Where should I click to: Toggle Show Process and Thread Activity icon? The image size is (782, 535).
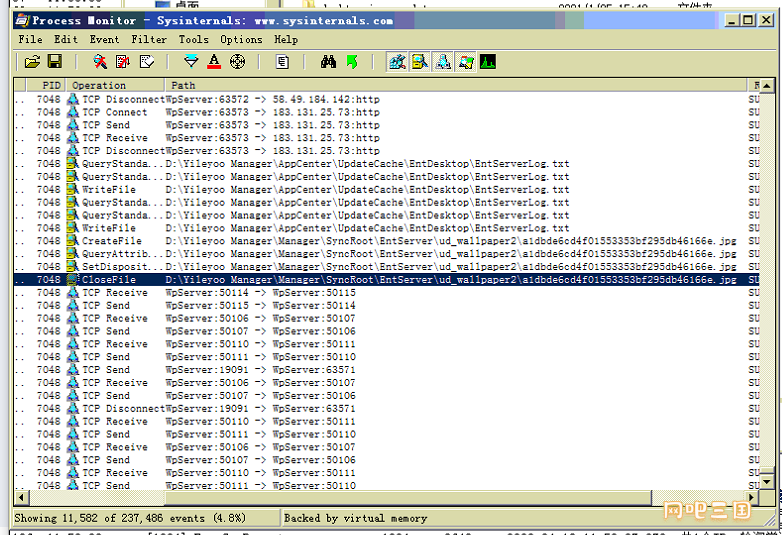466,62
